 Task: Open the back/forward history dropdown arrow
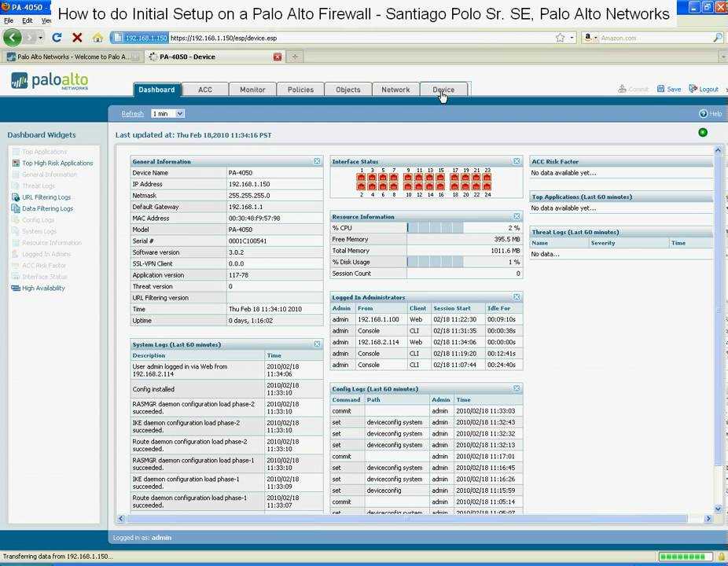[x=41, y=38]
